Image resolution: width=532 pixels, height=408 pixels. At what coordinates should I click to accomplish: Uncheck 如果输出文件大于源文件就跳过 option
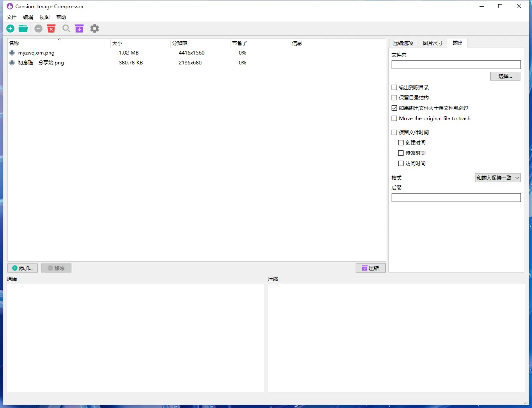click(x=394, y=108)
